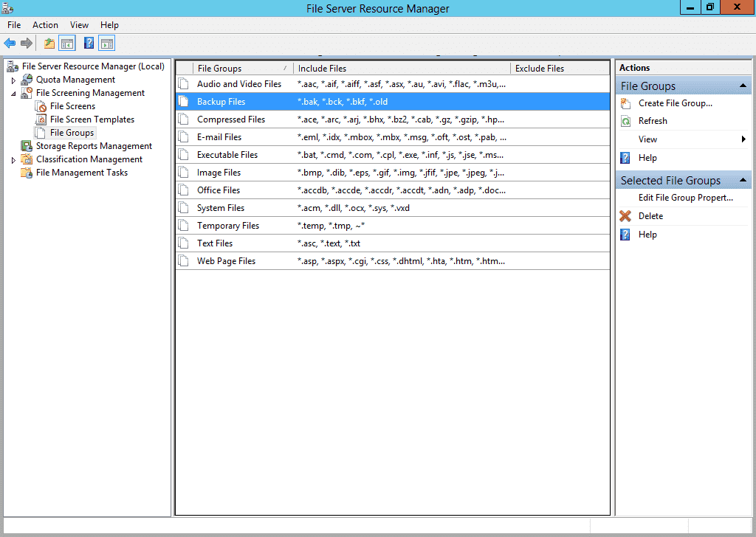
Task: Collapse the File Groups actions section
Action: coord(743,86)
